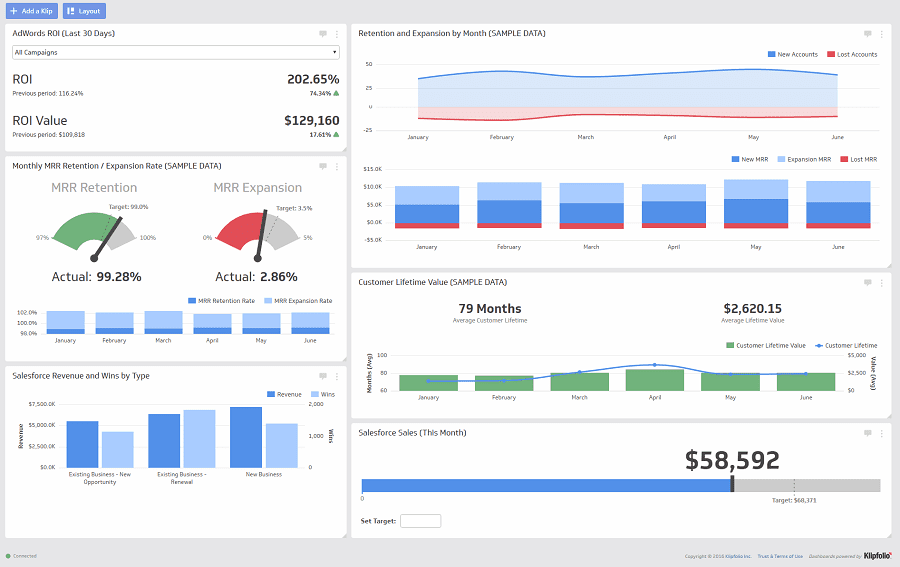900x567 pixels.
Task: Click the Set Target input field
Action: click(x=420, y=521)
